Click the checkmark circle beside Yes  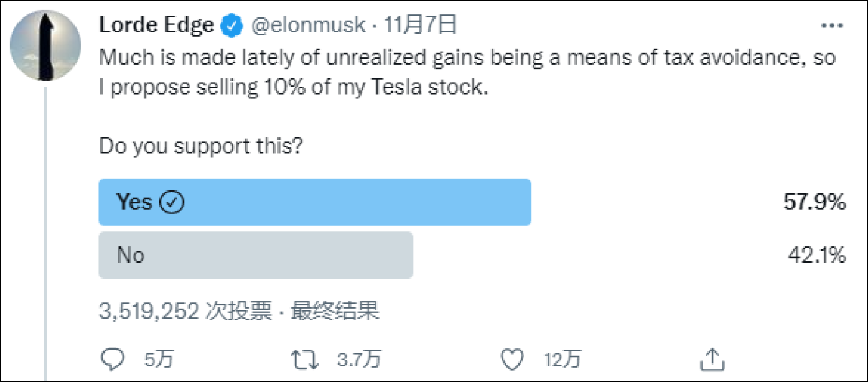172,202
